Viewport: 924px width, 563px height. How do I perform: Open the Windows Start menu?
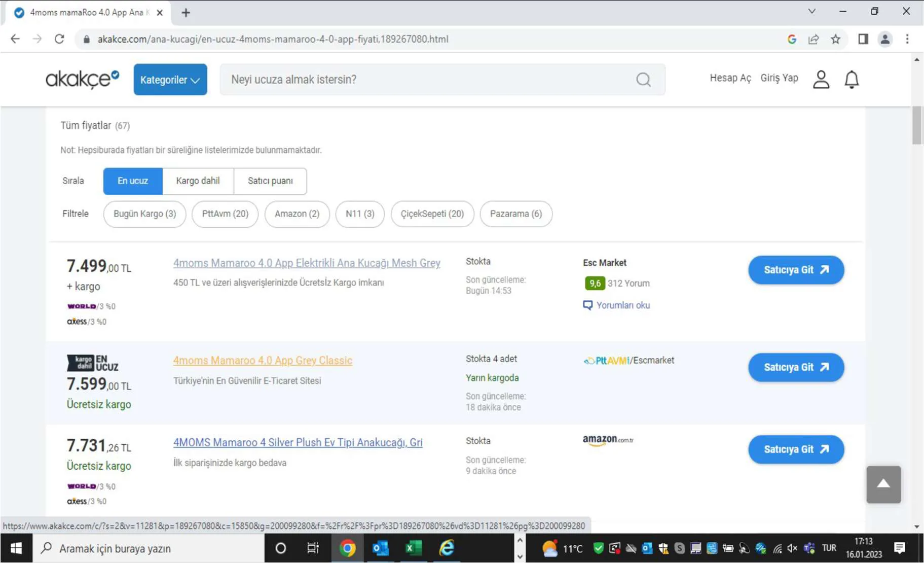[16, 548]
